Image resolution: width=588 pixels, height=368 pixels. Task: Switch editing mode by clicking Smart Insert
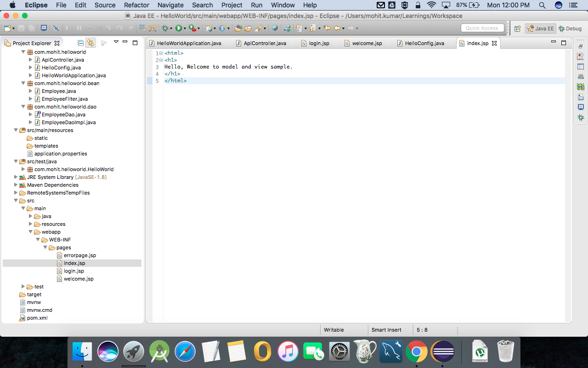tap(386, 330)
